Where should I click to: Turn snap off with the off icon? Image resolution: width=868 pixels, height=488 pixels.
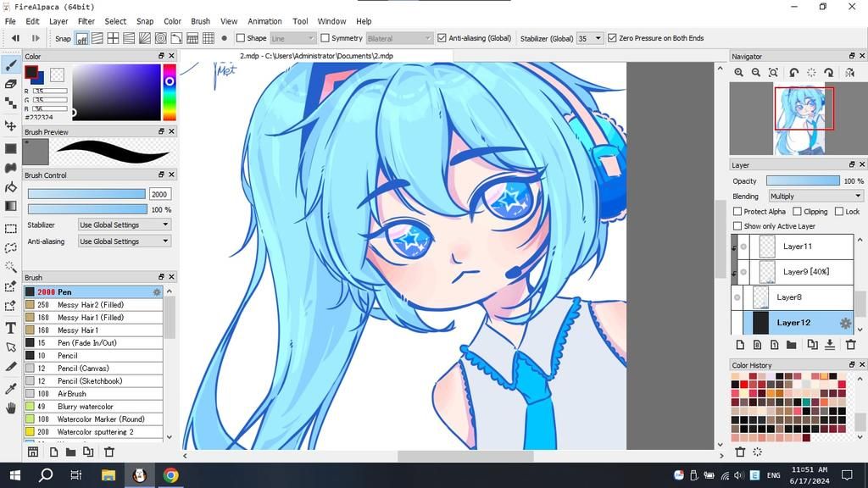82,39
